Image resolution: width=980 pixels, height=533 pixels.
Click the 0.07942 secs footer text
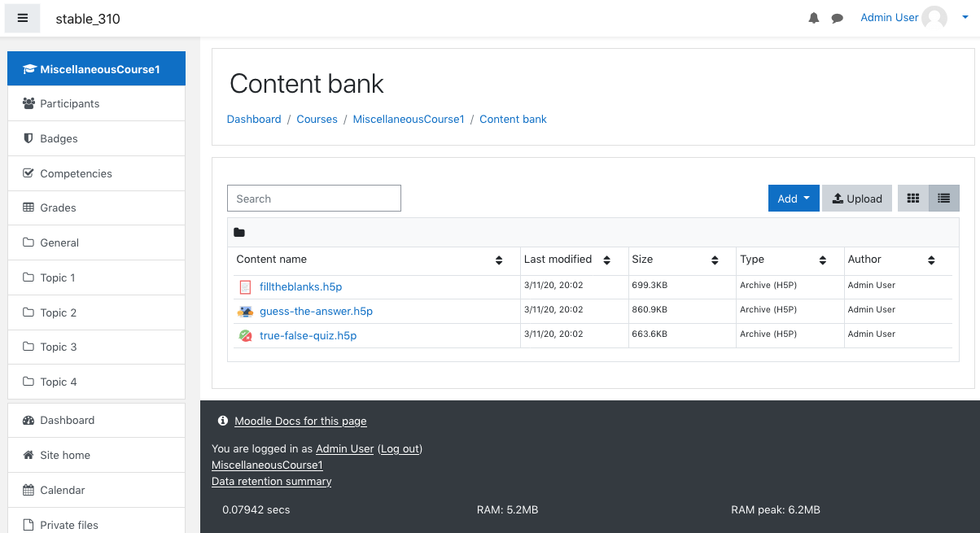pyautogui.click(x=256, y=509)
